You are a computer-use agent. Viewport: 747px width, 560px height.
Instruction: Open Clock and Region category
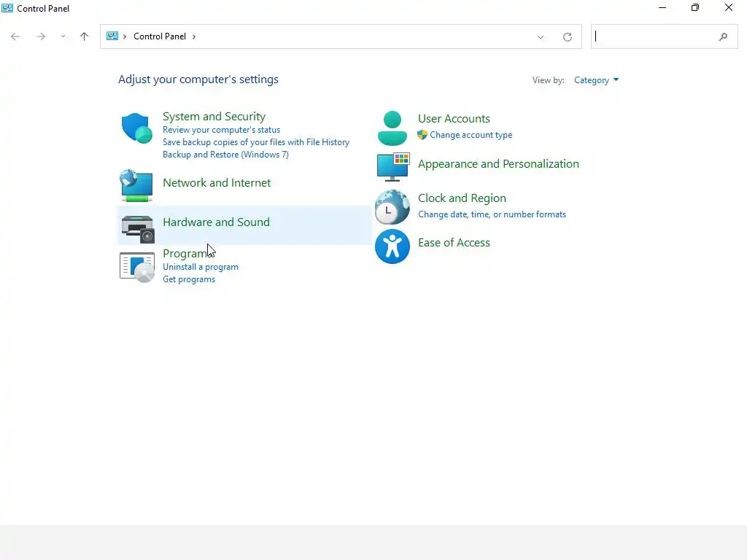pyautogui.click(x=462, y=198)
